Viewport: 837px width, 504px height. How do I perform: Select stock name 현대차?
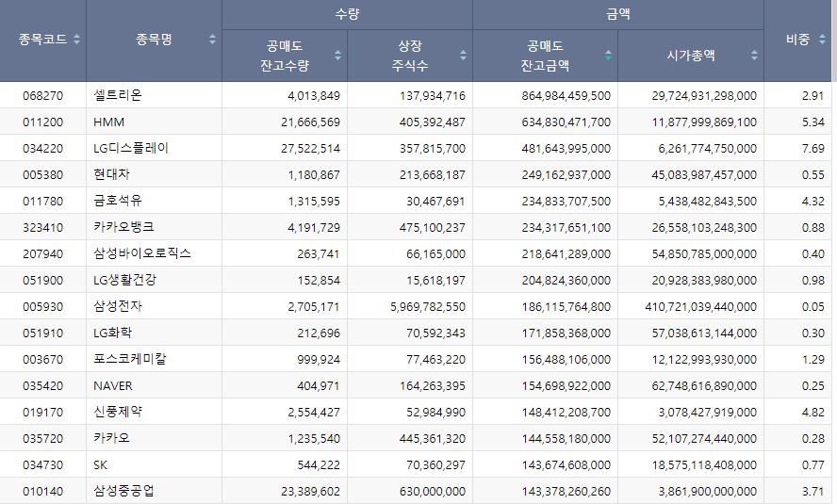click(x=111, y=174)
